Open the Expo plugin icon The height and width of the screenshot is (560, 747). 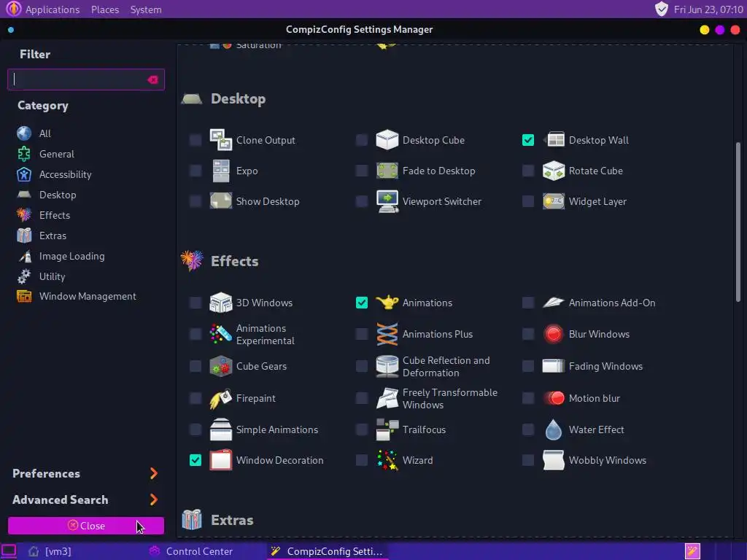(220, 171)
